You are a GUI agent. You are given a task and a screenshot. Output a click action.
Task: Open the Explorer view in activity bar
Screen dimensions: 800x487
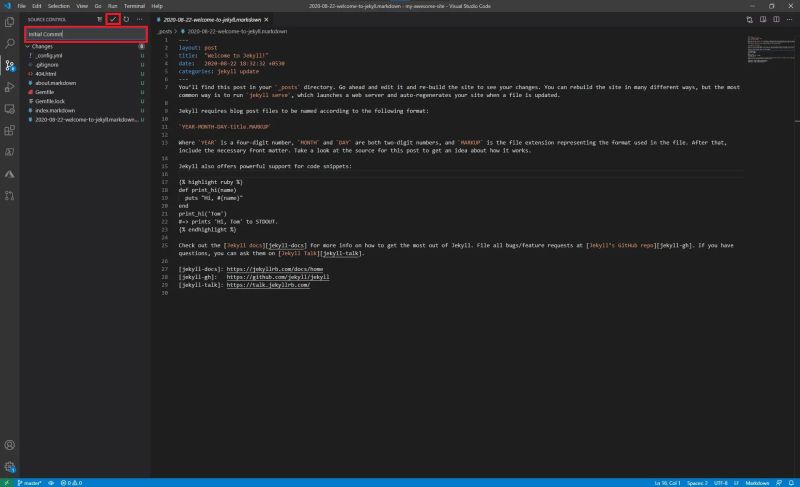(x=10, y=22)
